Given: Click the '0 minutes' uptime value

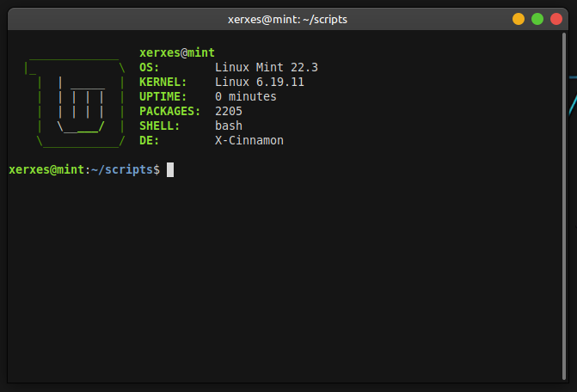Looking at the screenshot, I should coord(246,97).
